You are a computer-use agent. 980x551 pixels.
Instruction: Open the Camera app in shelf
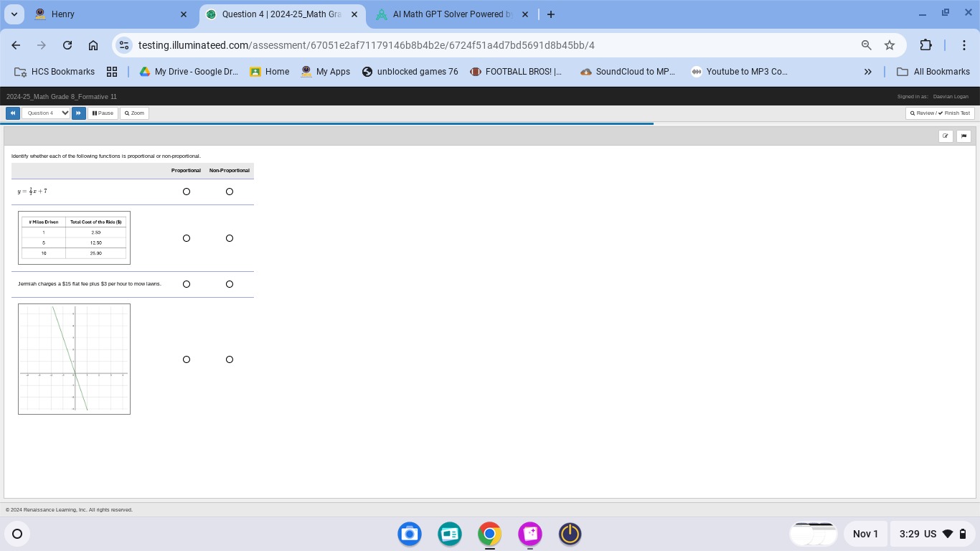pos(410,534)
